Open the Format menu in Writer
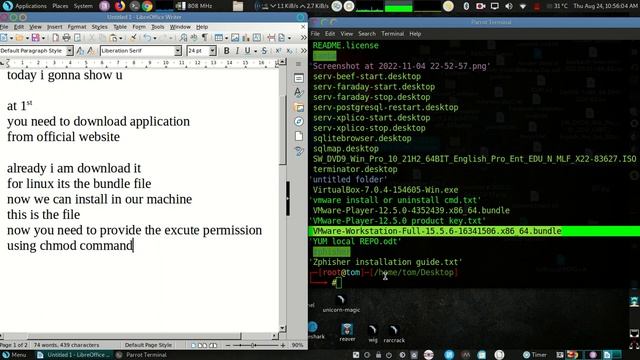 click(x=77, y=27)
